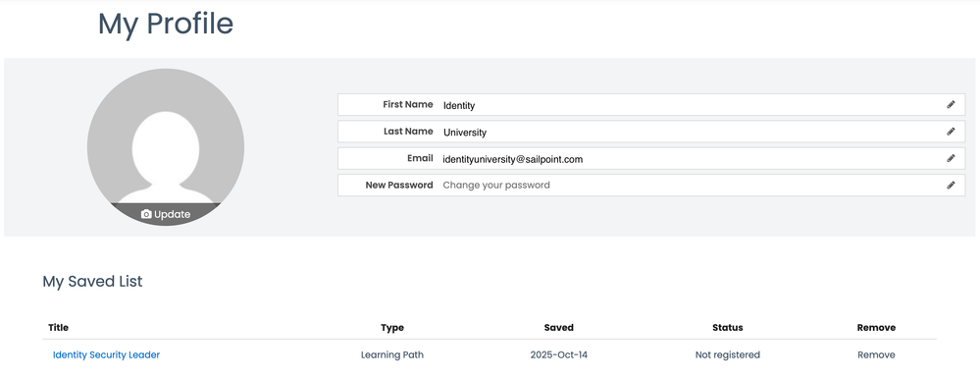Click the pencil icon for First Name
Viewport: 980px width, 379px height.
tap(951, 104)
